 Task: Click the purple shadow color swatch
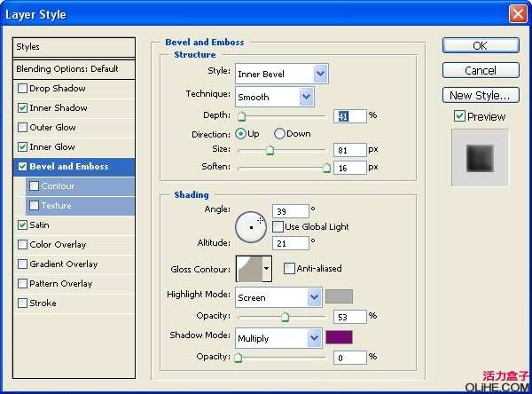click(339, 337)
